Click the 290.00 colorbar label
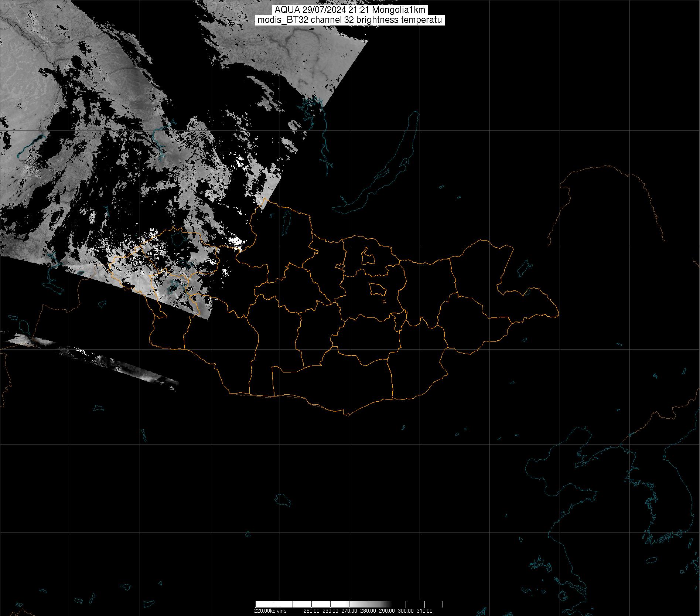Viewport: 700px width, 616px height. [x=387, y=611]
